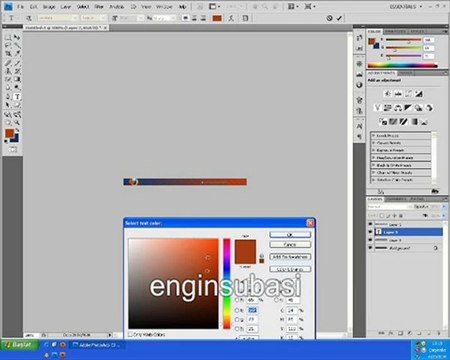Open the Image menu
Image resolution: width=450 pixels, height=360 pixels.
[49, 6]
